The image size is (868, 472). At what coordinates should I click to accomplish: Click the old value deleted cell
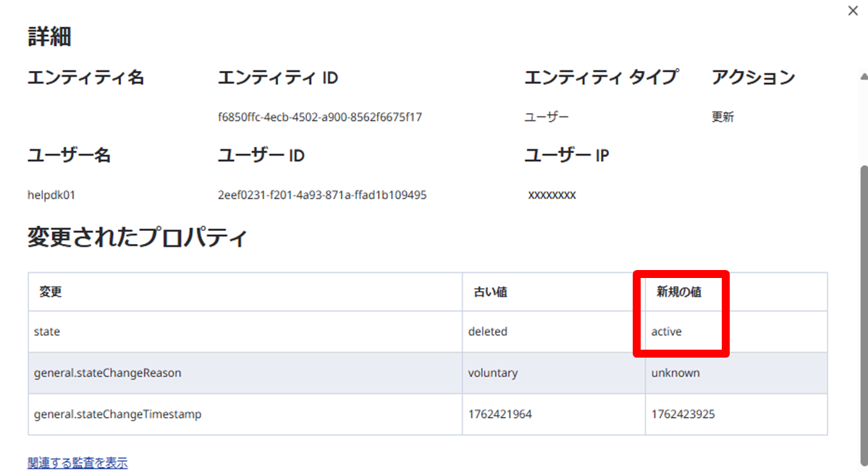click(x=488, y=332)
